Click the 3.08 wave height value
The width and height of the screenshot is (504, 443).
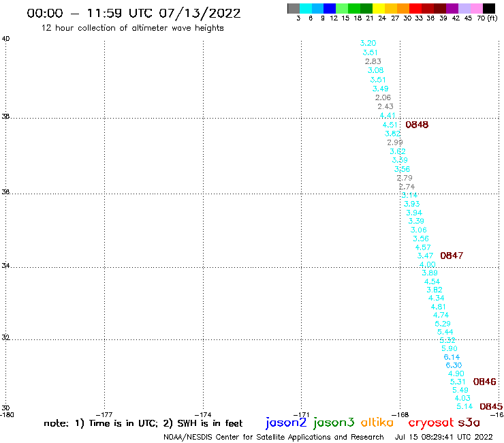click(x=375, y=70)
